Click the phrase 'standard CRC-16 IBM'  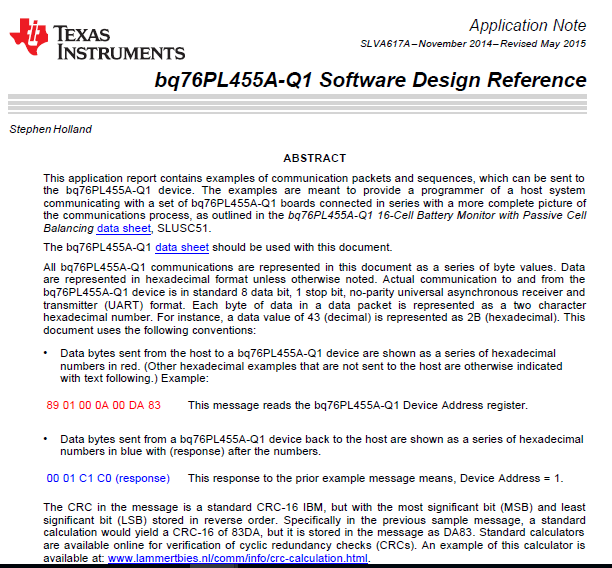tap(265, 507)
